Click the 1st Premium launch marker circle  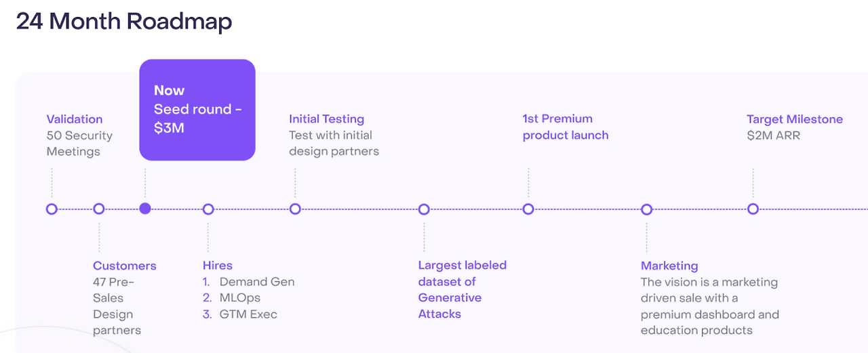[528, 209]
